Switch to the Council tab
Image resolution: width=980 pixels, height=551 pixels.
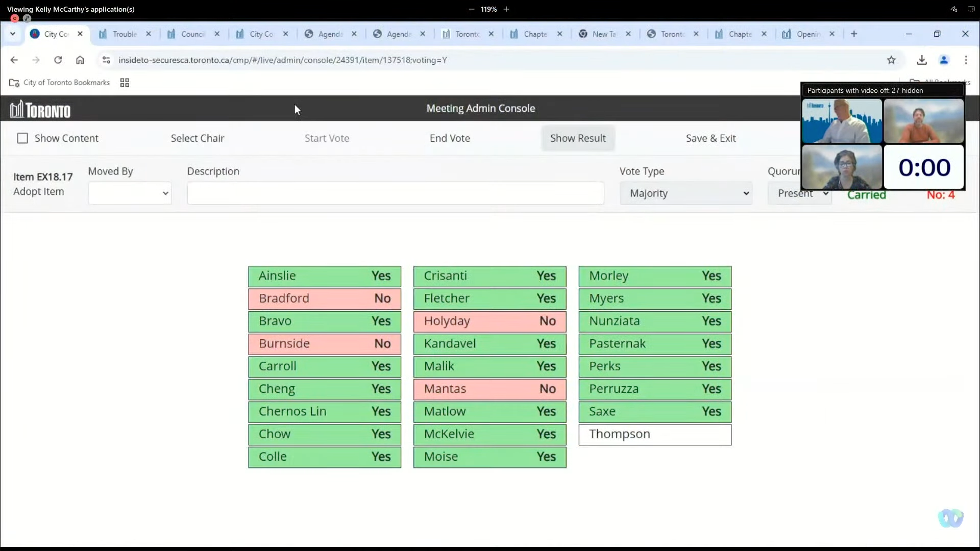(x=193, y=34)
